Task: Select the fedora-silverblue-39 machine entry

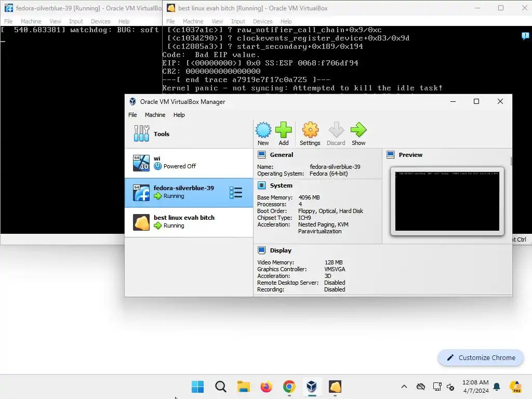Action: [x=189, y=192]
